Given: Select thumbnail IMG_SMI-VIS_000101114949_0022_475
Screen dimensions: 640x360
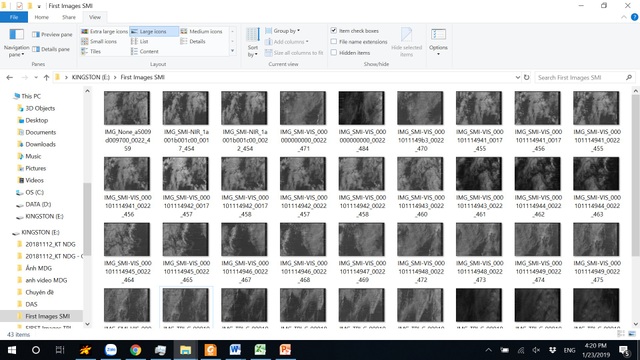Looking at the screenshot, I should tap(596, 253).
